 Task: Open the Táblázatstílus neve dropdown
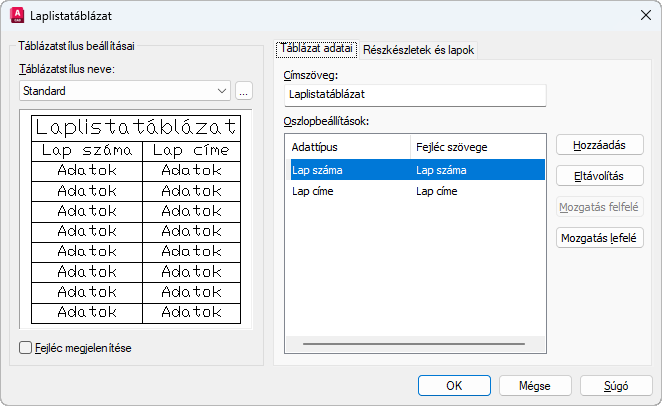pyautogui.click(x=222, y=91)
